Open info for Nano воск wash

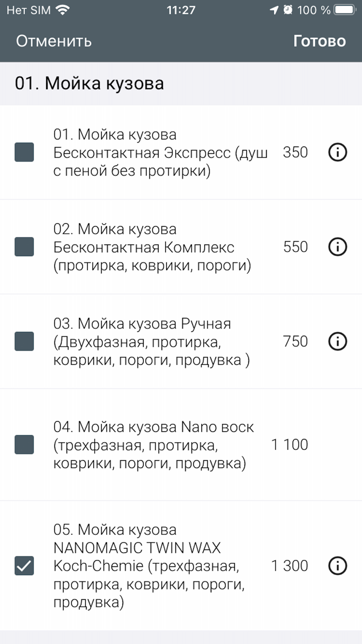point(337,444)
